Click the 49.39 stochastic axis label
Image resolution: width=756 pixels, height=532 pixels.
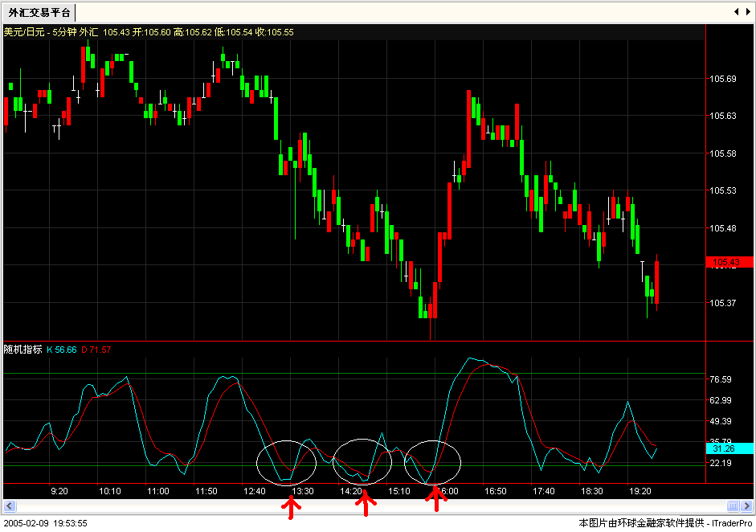pos(721,422)
